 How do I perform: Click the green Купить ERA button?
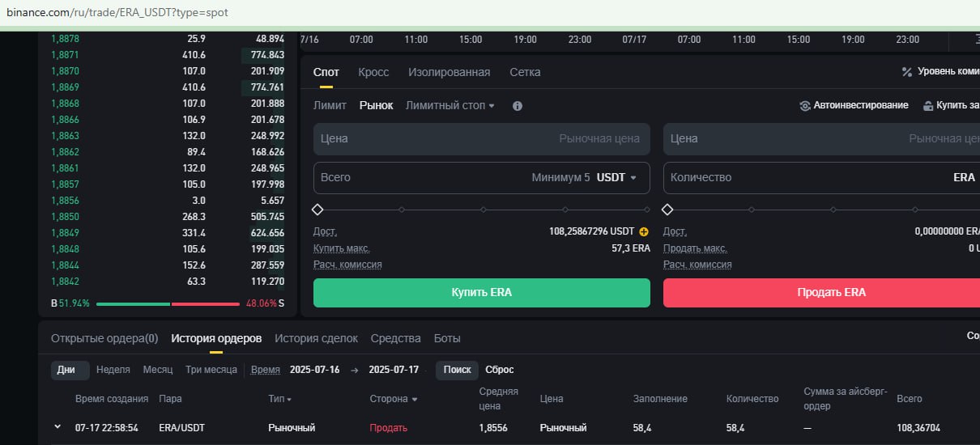[x=482, y=293]
